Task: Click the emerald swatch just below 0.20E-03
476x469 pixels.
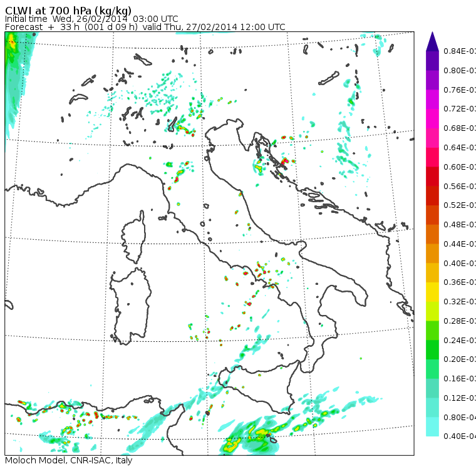Action: 432,369
